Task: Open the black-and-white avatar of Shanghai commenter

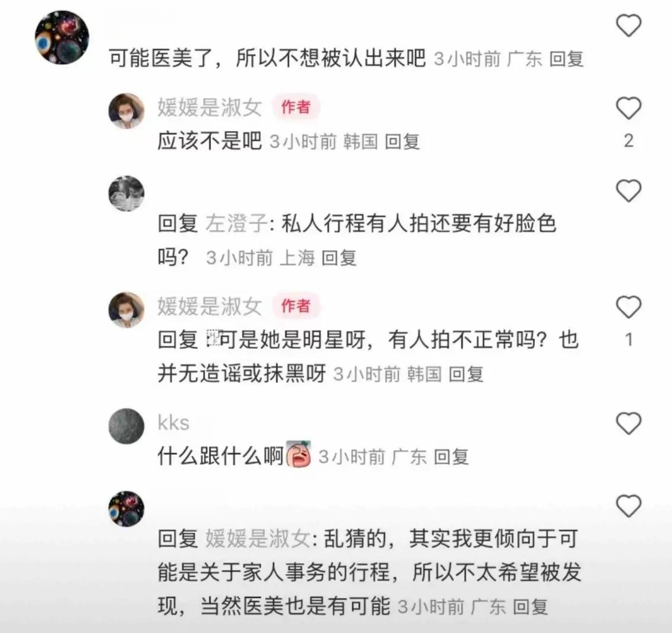Action: click(126, 193)
